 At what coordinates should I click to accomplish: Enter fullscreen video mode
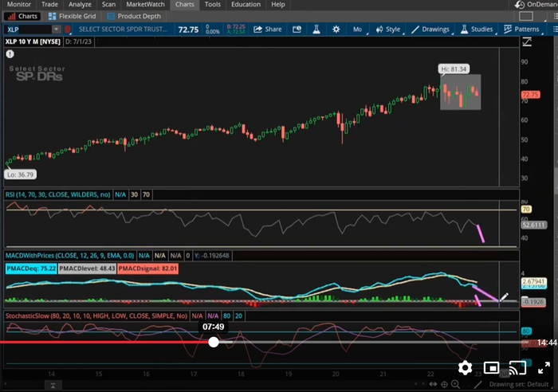(x=544, y=368)
